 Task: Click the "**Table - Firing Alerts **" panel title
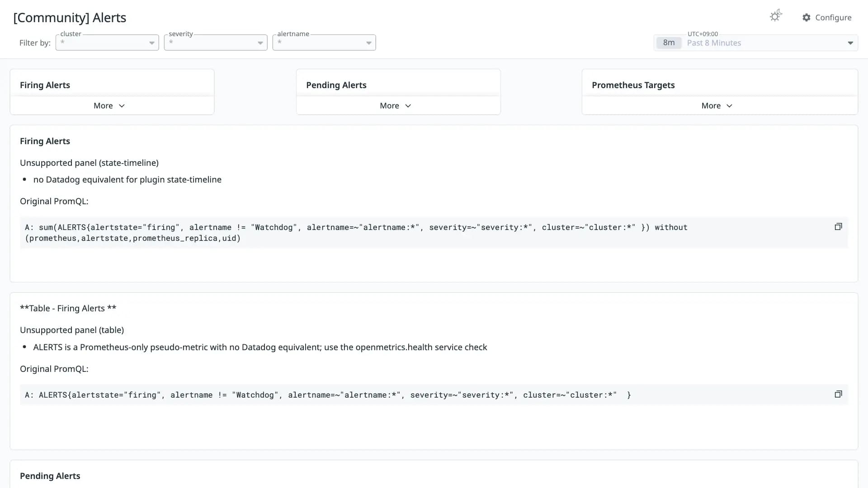(x=68, y=308)
